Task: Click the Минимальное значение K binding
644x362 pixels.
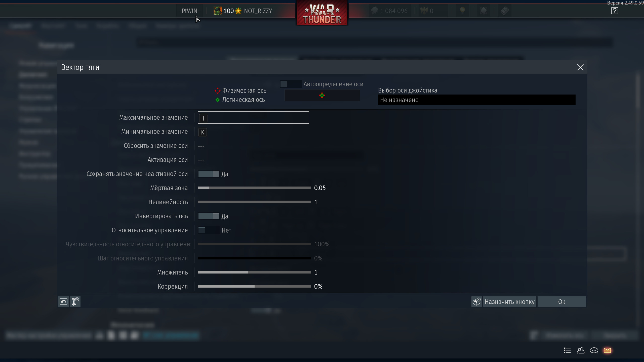Action: pos(203,132)
